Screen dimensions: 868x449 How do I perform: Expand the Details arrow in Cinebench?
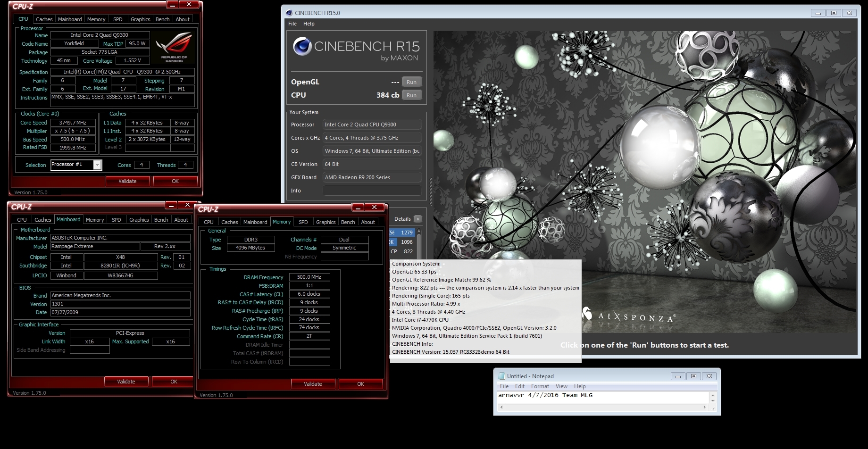[x=417, y=219]
